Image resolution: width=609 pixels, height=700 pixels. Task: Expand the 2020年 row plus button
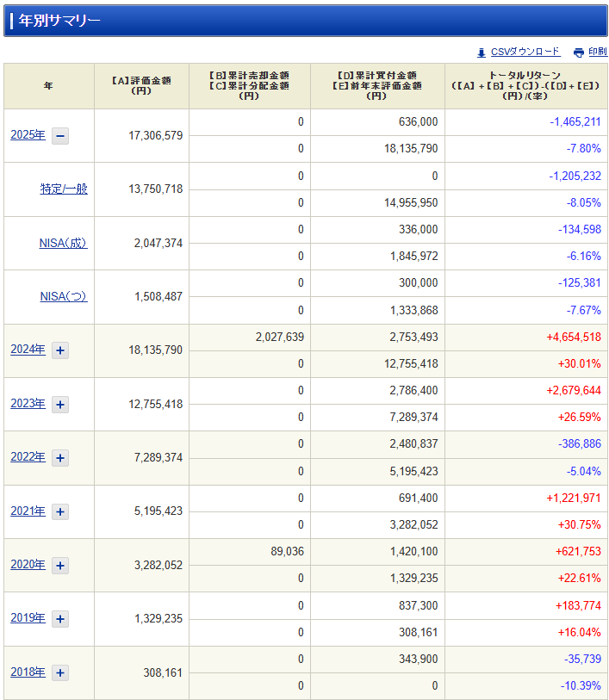[x=60, y=566]
